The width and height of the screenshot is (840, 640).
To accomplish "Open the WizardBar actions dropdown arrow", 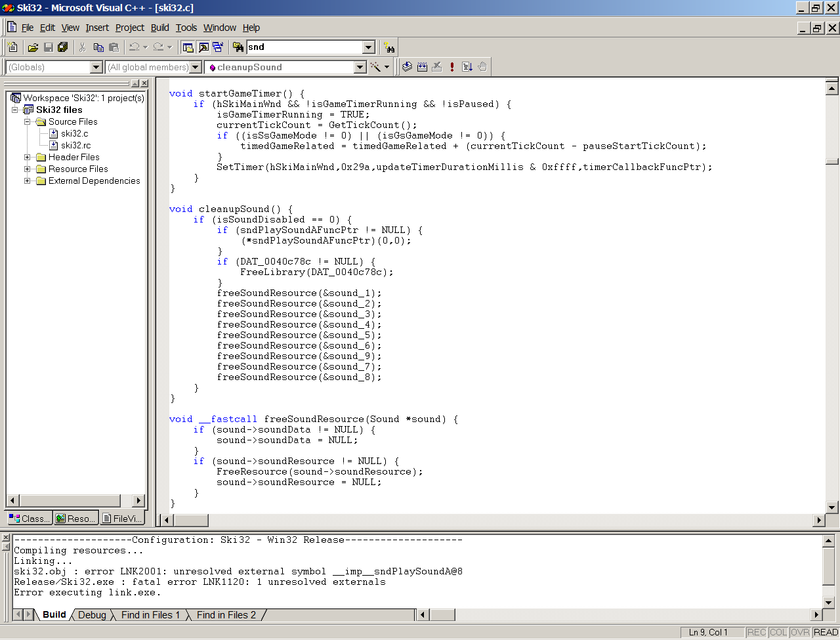I will point(387,67).
